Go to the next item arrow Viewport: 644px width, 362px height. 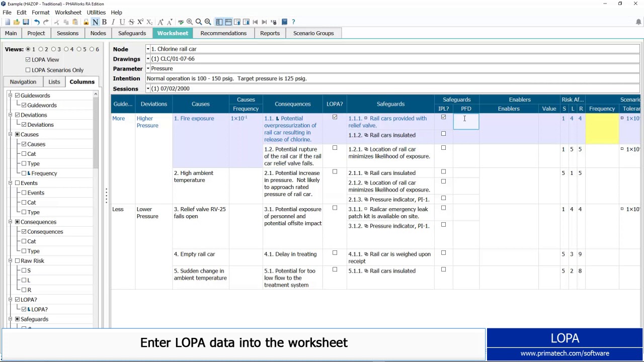[x=264, y=22]
